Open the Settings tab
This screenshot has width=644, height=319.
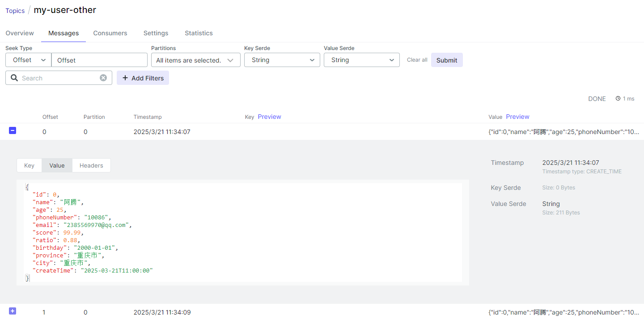pos(156,33)
